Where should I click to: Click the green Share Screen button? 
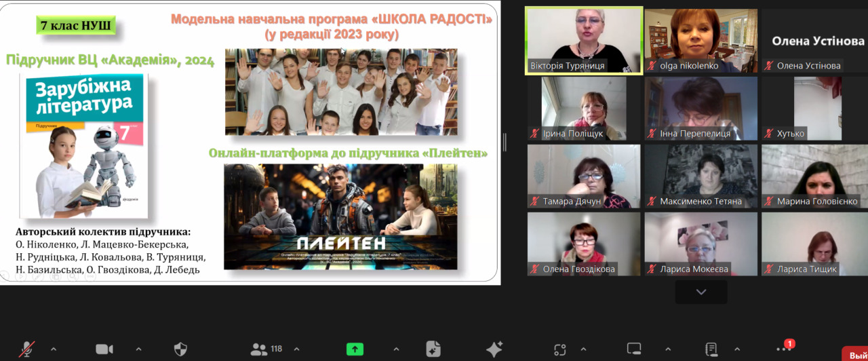pyautogui.click(x=355, y=349)
